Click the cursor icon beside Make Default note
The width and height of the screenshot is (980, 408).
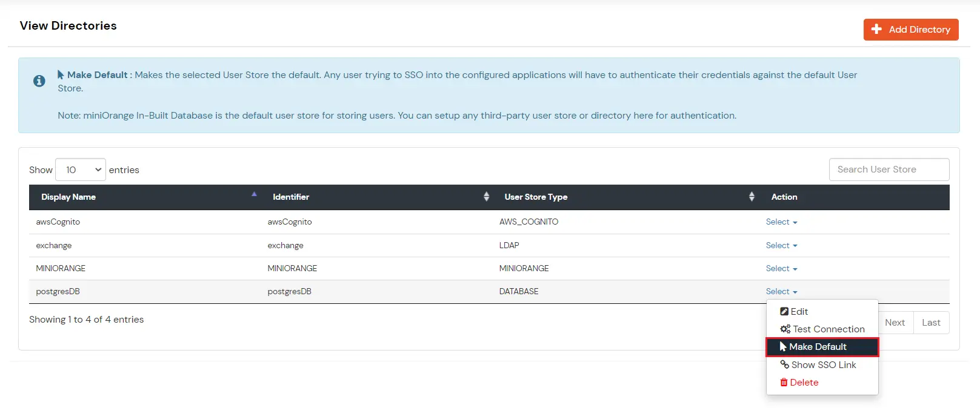61,74
